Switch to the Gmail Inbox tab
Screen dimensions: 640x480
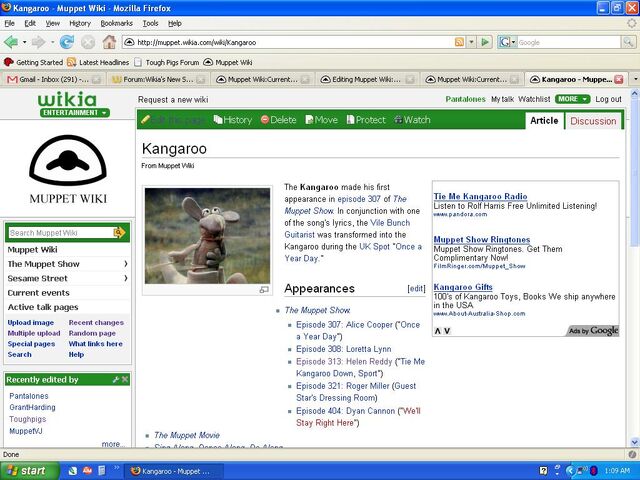[x=53, y=80]
